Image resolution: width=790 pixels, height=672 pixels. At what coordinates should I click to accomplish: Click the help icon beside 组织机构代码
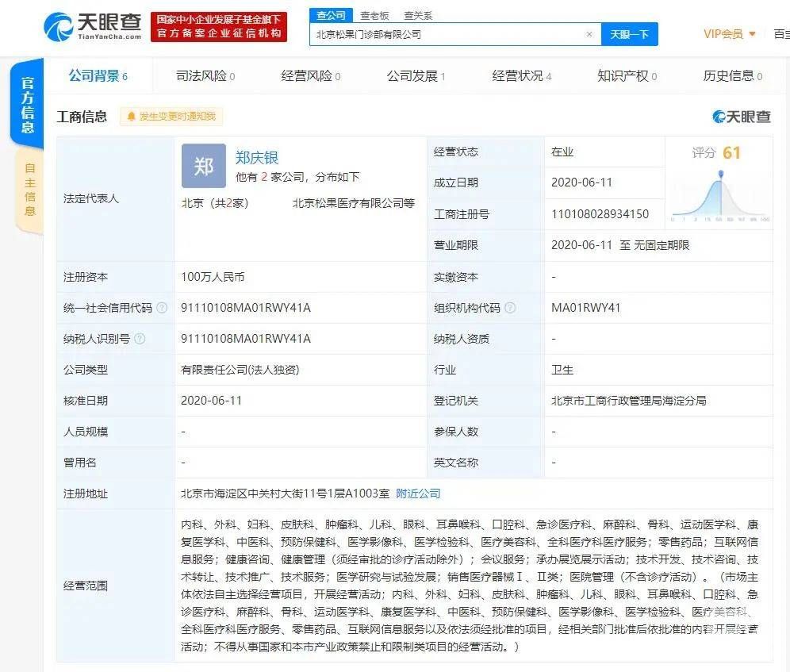[510, 308]
